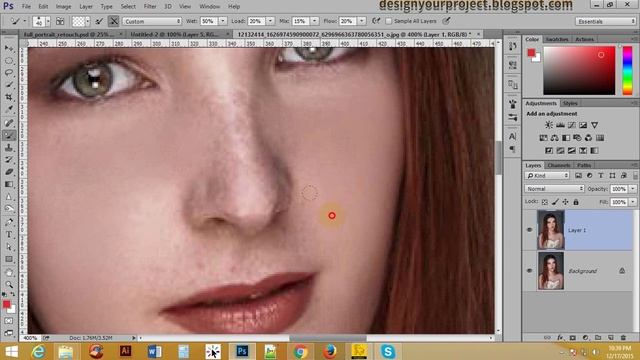This screenshot has height=360, width=640.
Task: Open the layer Opacity dropdown arrow
Action: pos(633,189)
